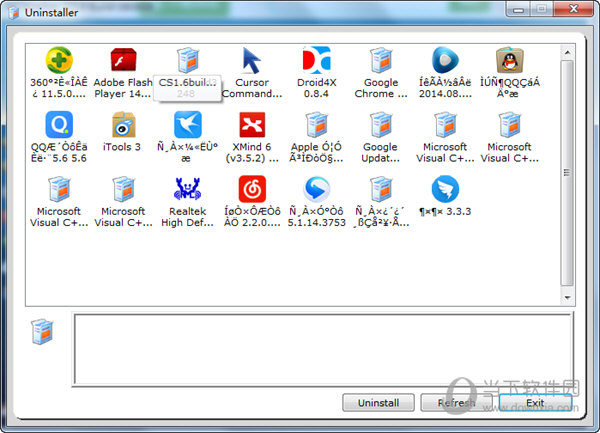Choose the blue Q browser icon labeled 5.6

click(59, 124)
